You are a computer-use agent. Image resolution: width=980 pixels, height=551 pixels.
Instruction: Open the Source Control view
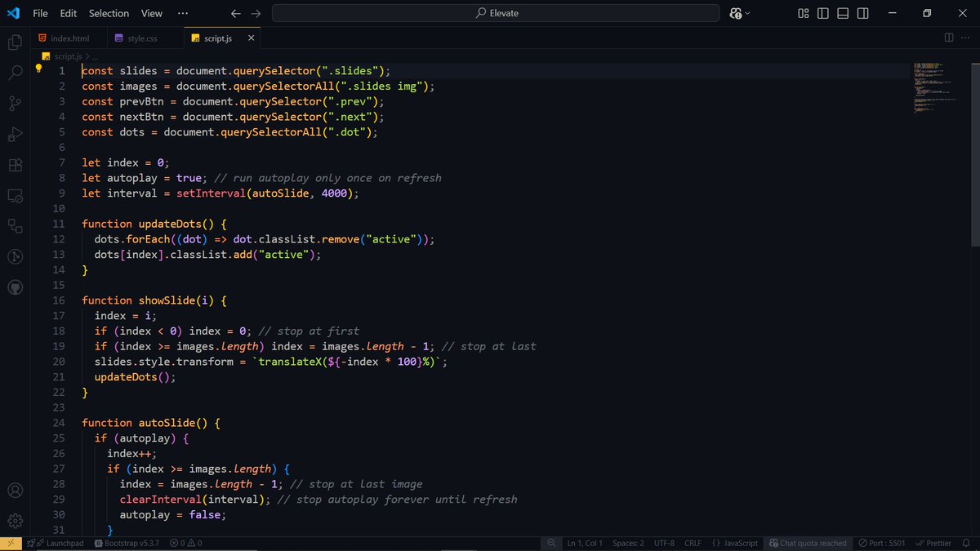click(x=15, y=104)
